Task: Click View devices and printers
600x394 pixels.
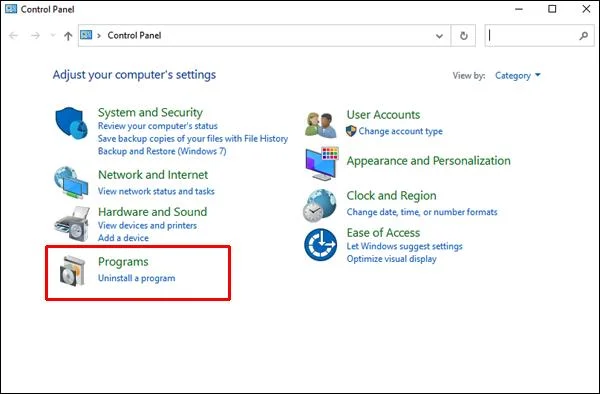Action: [x=147, y=225]
